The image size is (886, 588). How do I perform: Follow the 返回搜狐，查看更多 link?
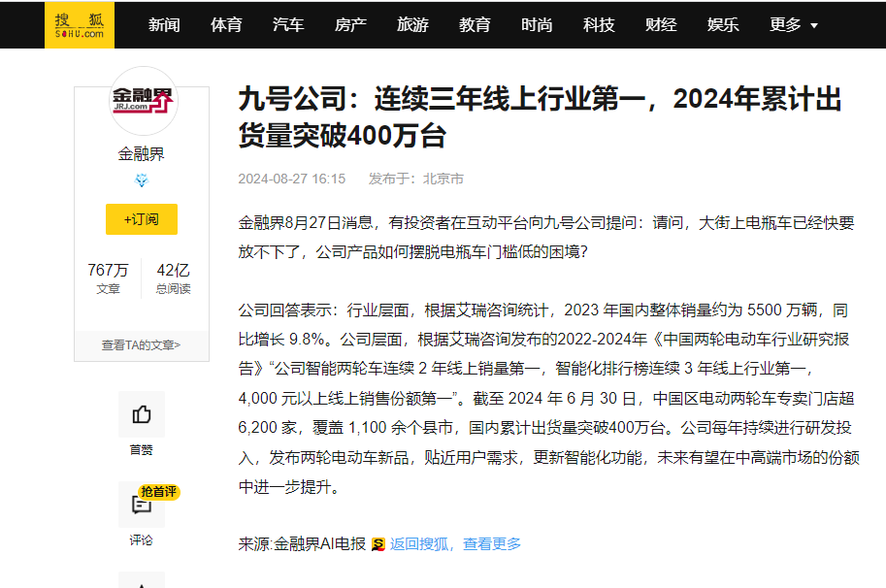(x=455, y=544)
